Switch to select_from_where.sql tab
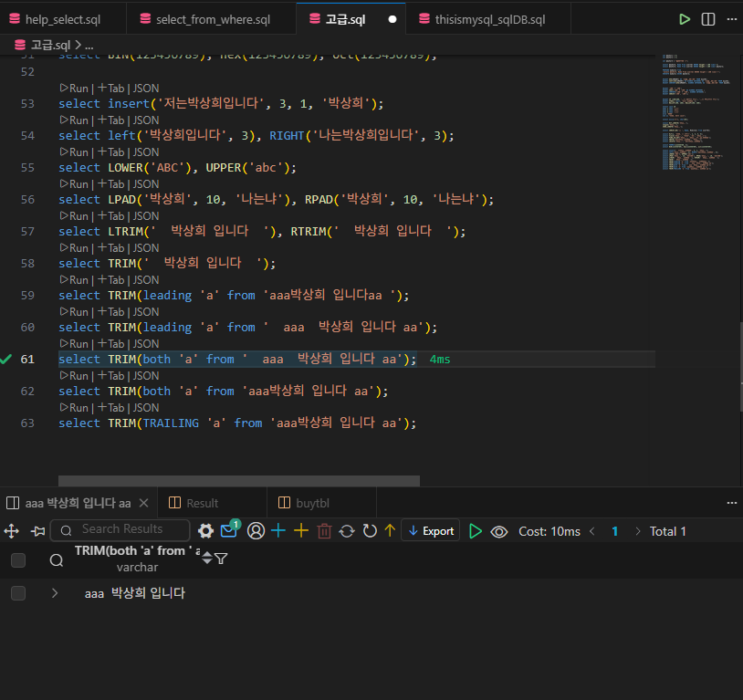Image resolution: width=743 pixels, height=700 pixels. tap(212, 19)
